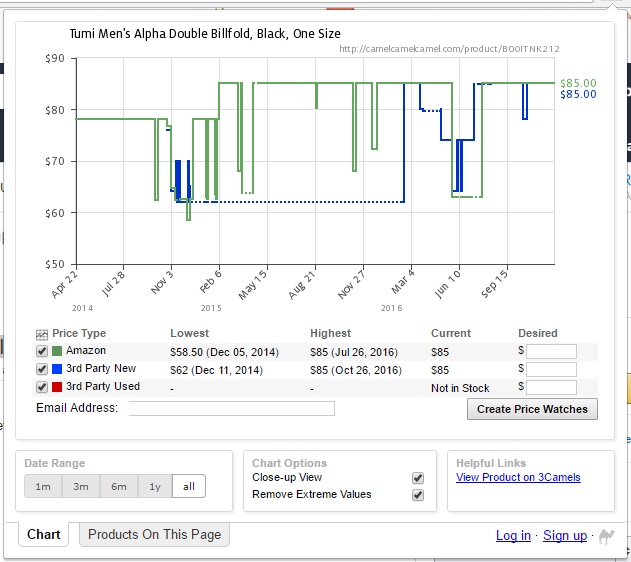Disable the Close-up View option

(418, 478)
